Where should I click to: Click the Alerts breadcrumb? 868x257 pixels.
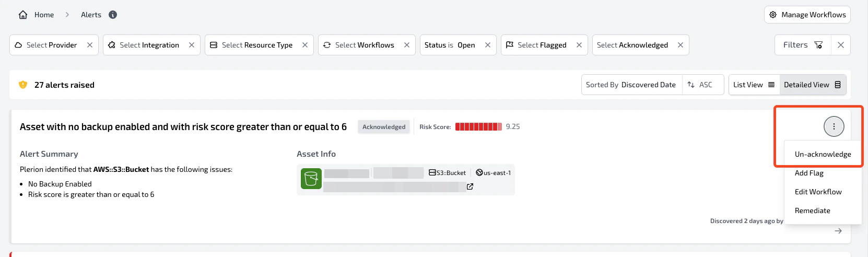(91, 15)
